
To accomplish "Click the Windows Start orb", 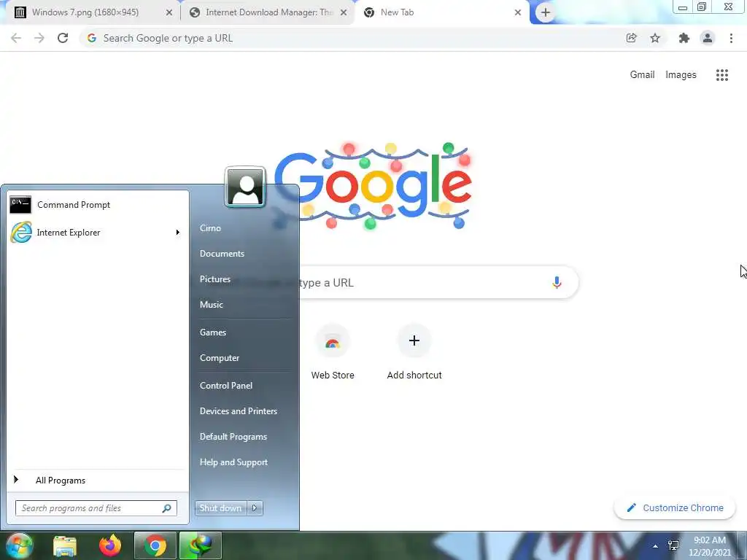I will tap(20, 545).
